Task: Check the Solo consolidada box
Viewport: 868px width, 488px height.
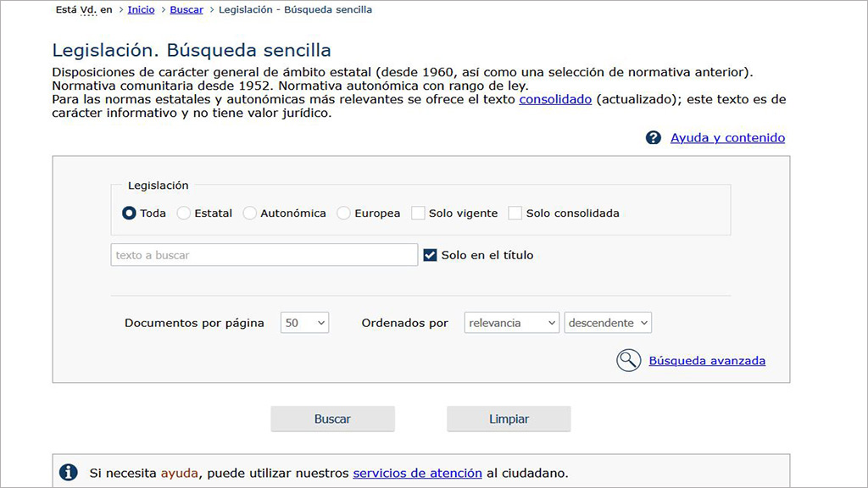Action: (515, 213)
